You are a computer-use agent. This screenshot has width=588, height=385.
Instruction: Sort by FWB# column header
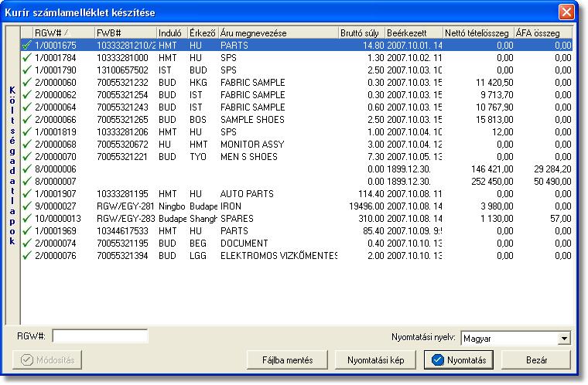(125, 33)
